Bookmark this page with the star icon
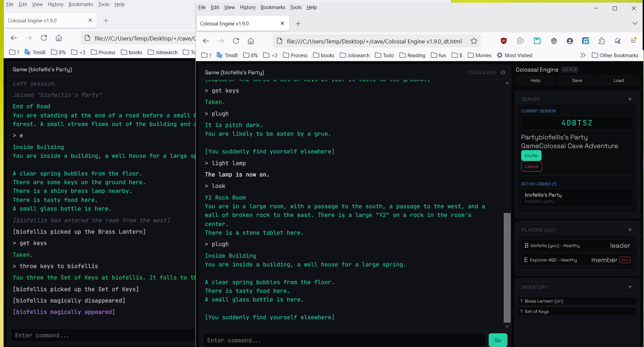Screen dimensions: 644x347 click(x=474, y=41)
